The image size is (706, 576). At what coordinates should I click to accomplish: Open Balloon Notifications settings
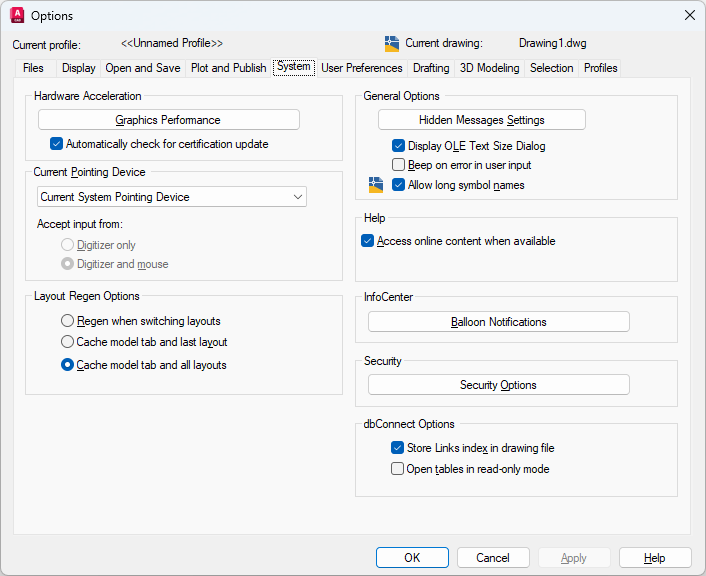coord(498,322)
